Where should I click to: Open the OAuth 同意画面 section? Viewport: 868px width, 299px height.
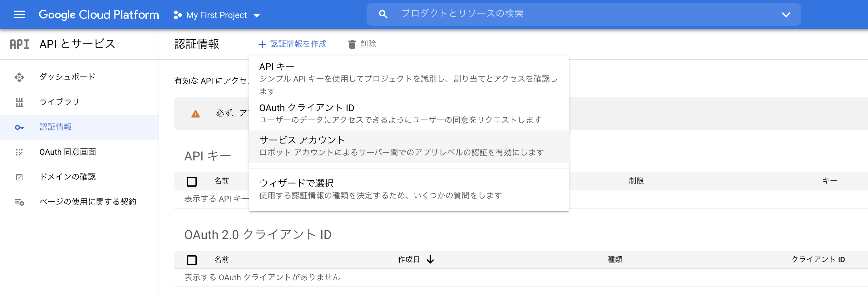tap(67, 152)
